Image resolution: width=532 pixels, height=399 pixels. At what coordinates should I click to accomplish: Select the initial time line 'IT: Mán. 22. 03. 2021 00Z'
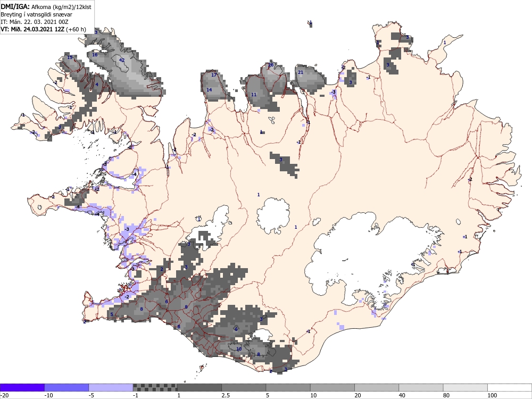pyautogui.click(x=34, y=22)
